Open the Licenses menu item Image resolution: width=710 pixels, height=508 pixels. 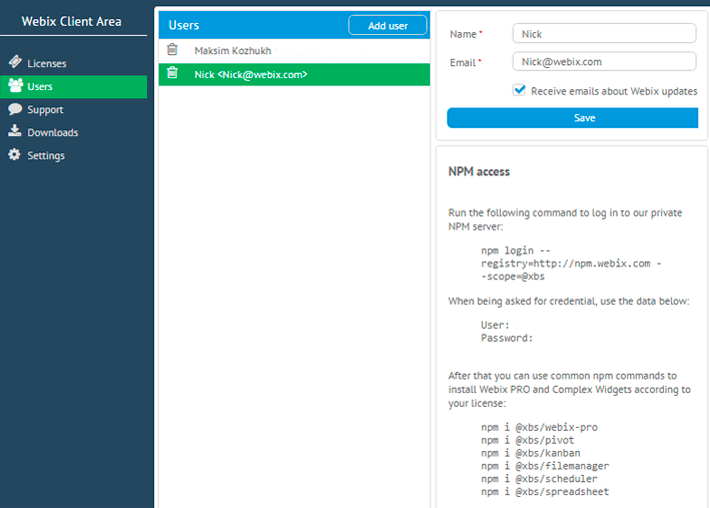click(x=73, y=63)
